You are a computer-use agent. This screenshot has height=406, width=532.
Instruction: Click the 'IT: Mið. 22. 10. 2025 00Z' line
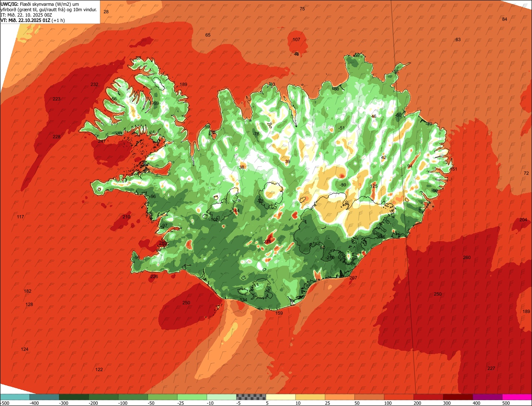tap(26, 15)
